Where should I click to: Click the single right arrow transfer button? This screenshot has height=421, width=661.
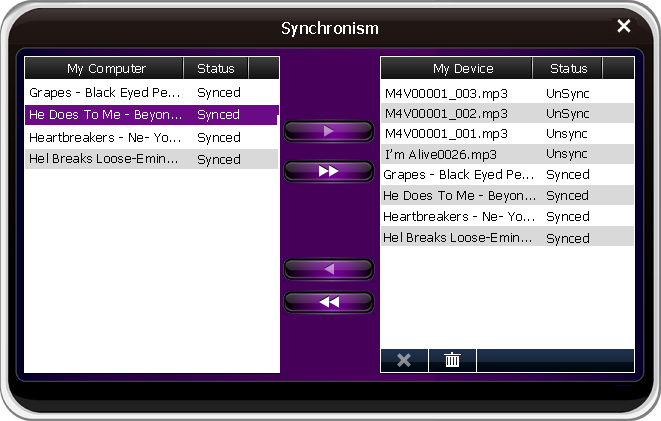pyautogui.click(x=329, y=131)
